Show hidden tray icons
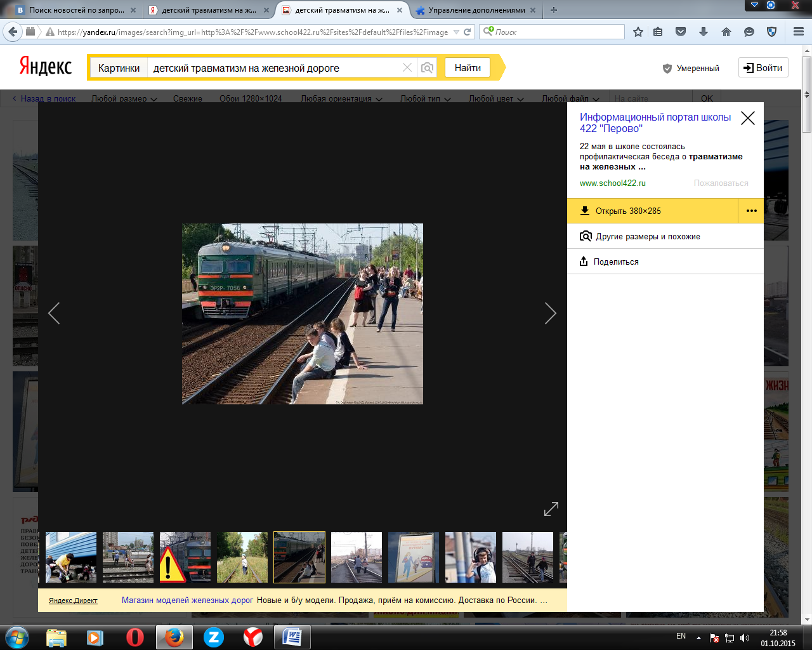The width and height of the screenshot is (812, 650). [698, 638]
